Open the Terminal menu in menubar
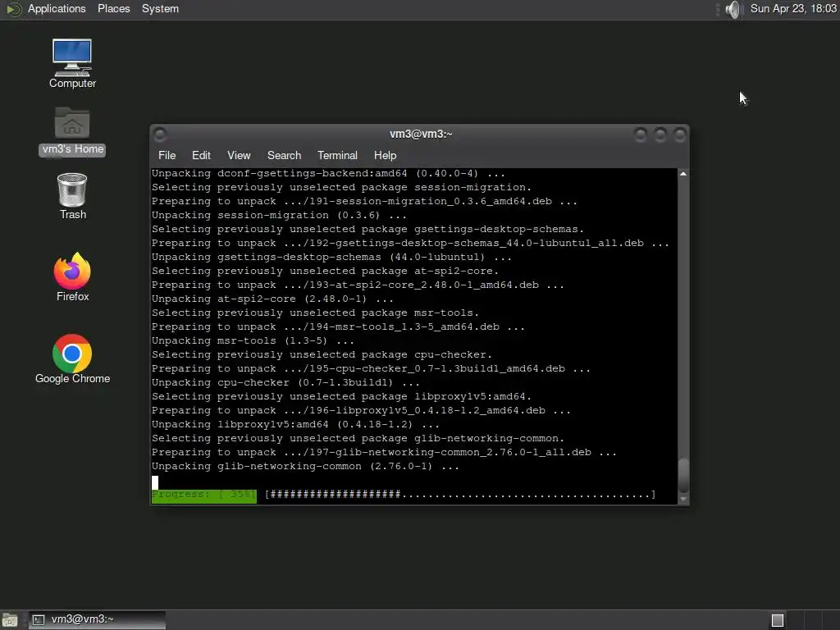The height and width of the screenshot is (630, 840). click(337, 155)
